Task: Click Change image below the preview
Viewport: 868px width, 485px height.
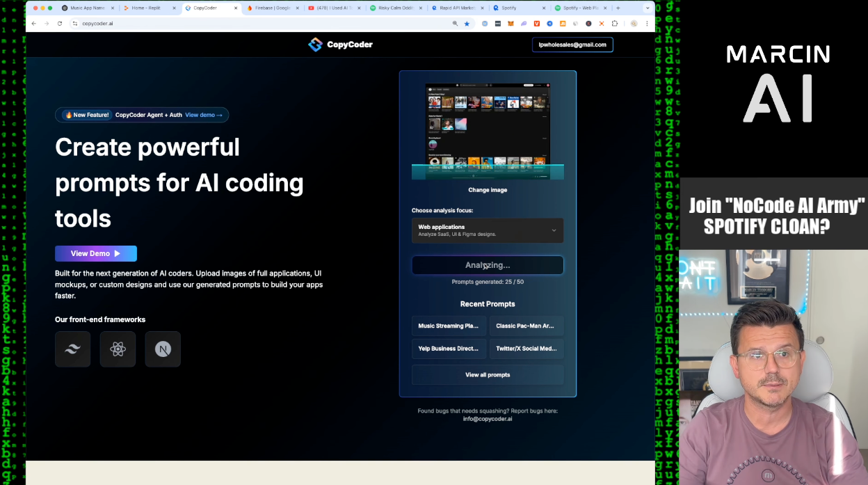Action: click(488, 190)
